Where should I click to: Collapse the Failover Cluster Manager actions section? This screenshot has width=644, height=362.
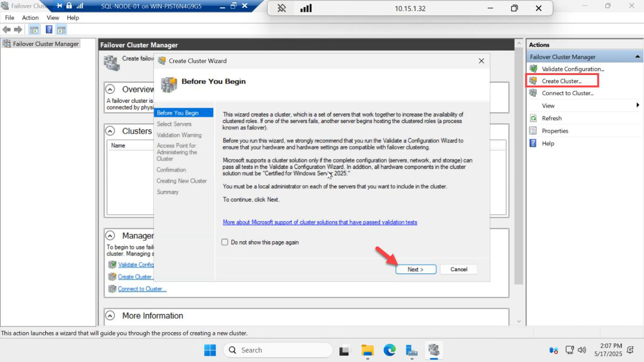(x=637, y=57)
